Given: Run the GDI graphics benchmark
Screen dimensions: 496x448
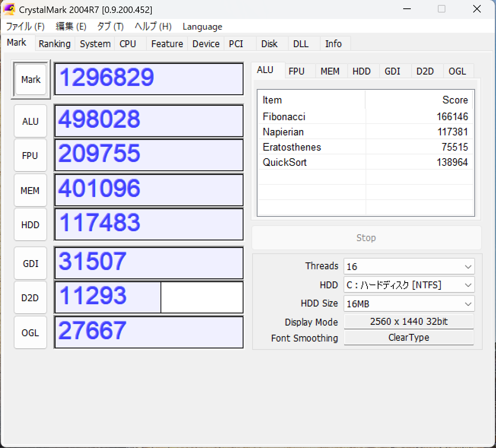Looking at the screenshot, I should point(30,264).
